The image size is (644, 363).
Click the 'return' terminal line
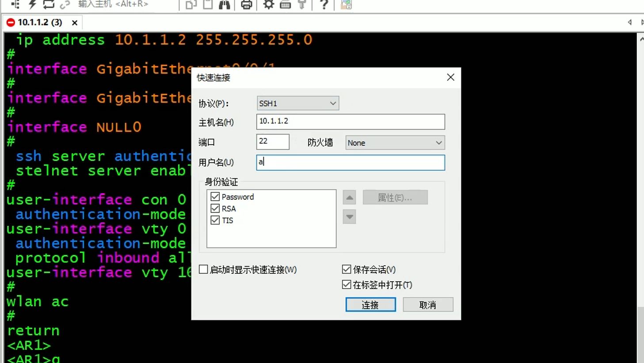[33, 331]
